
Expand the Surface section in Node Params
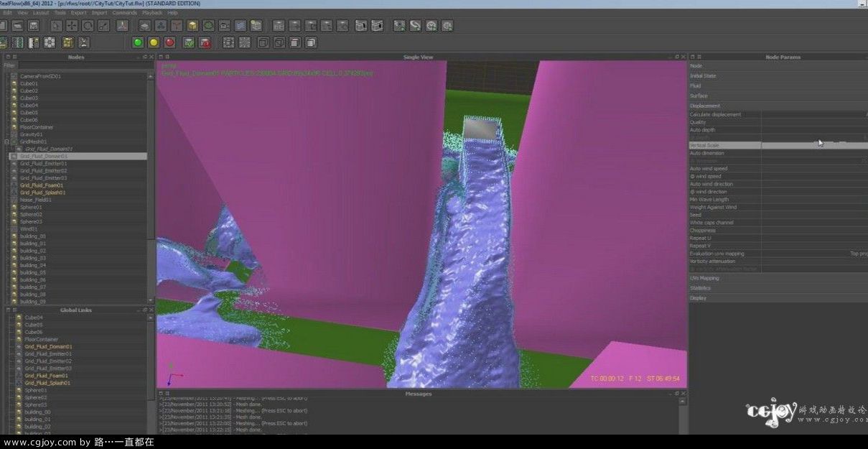pyautogui.click(x=778, y=96)
